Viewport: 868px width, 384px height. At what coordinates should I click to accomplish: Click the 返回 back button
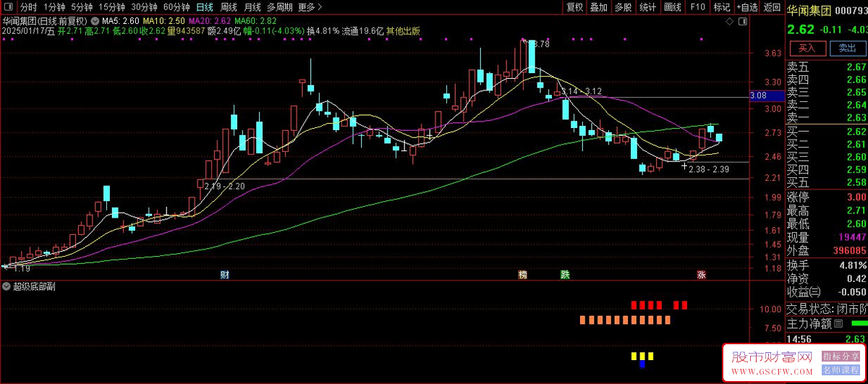click(x=772, y=7)
